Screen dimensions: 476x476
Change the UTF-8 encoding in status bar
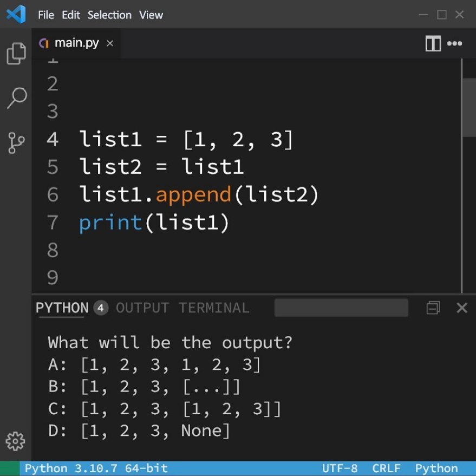coord(340,468)
